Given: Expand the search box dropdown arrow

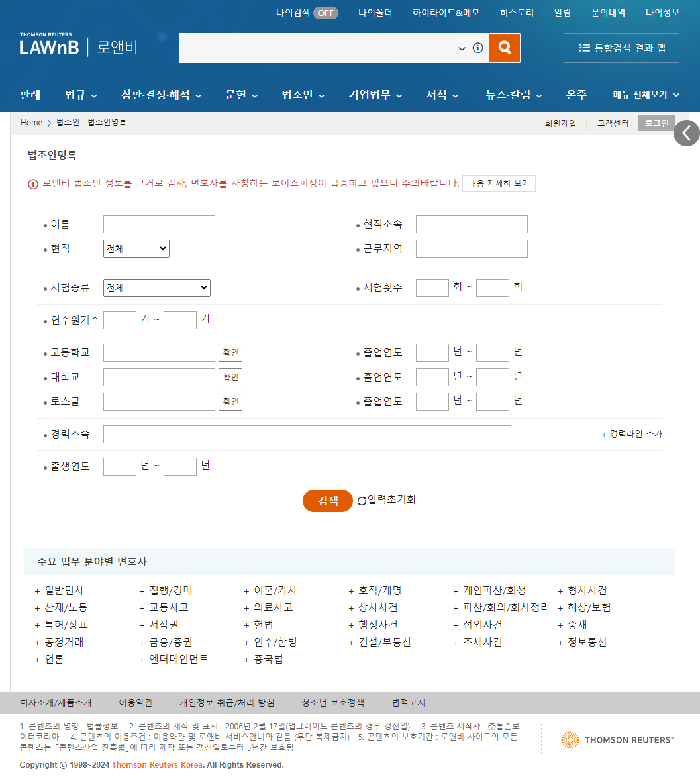Looking at the screenshot, I should pyautogui.click(x=462, y=48).
